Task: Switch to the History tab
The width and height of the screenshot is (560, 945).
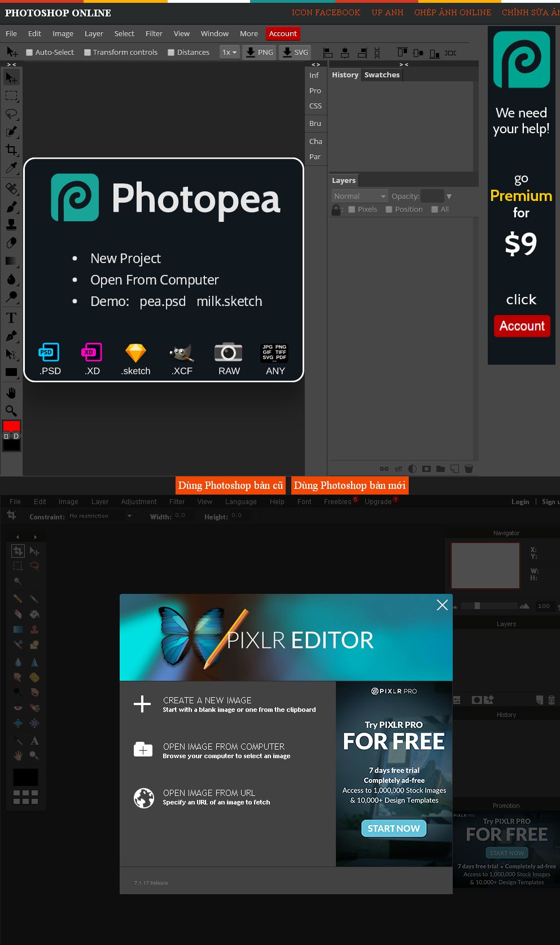Action: point(345,75)
